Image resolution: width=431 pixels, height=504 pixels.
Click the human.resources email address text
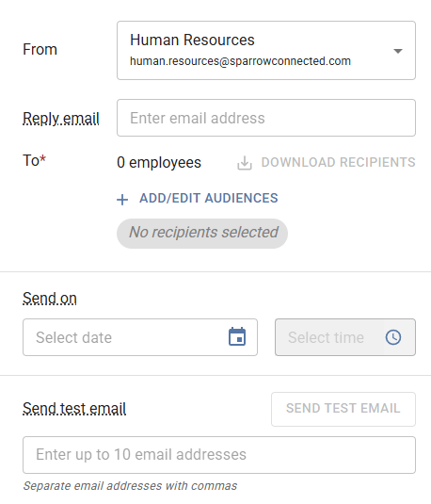pos(240,61)
